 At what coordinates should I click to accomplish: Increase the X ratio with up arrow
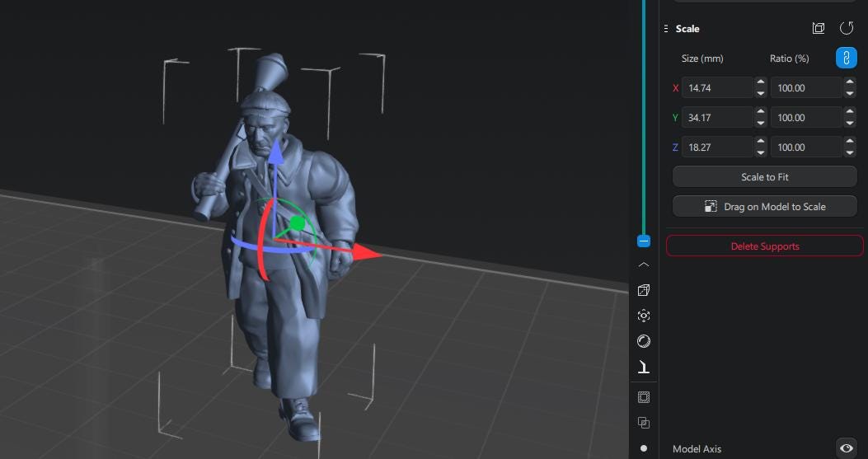850,82
